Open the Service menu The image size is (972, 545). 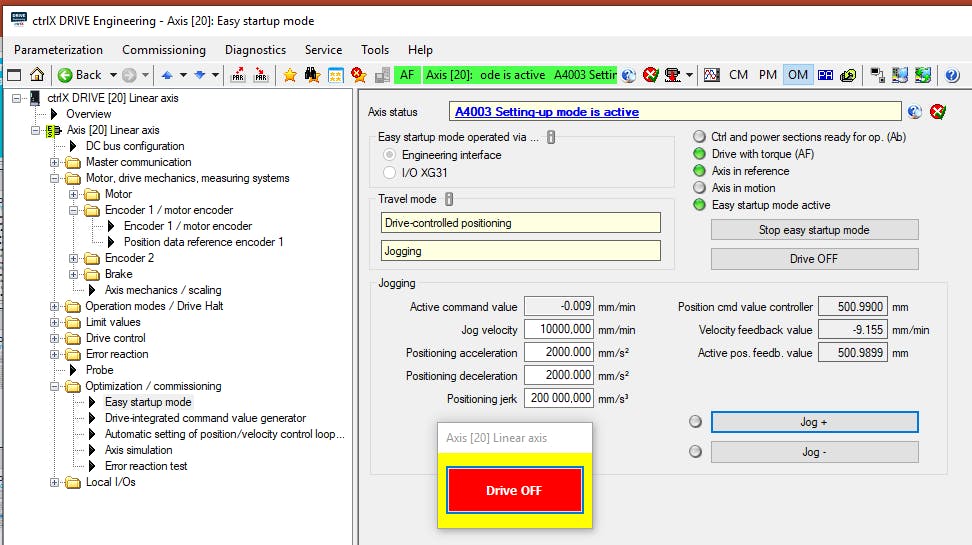pyautogui.click(x=323, y=50)
